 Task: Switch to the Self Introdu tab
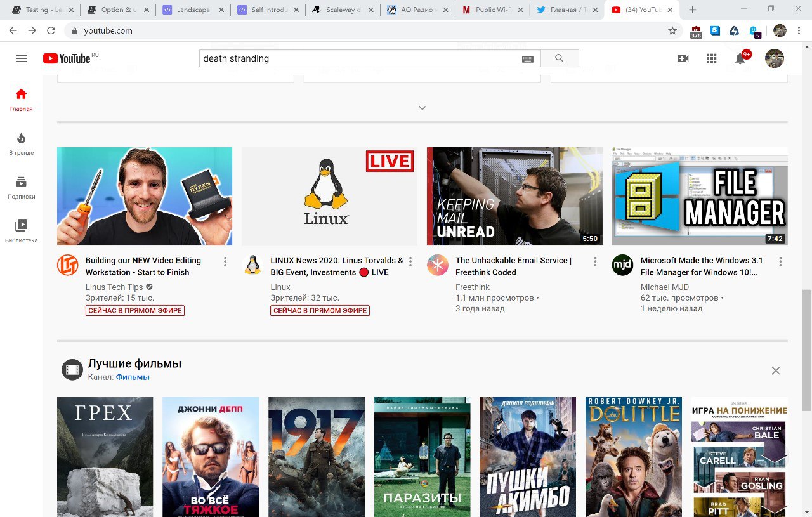267,10
